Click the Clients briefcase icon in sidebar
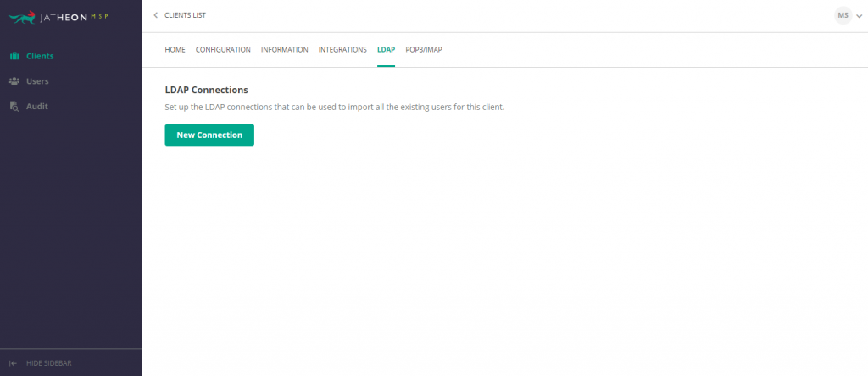Screen dimensions: 868x376 click(15, 56)
